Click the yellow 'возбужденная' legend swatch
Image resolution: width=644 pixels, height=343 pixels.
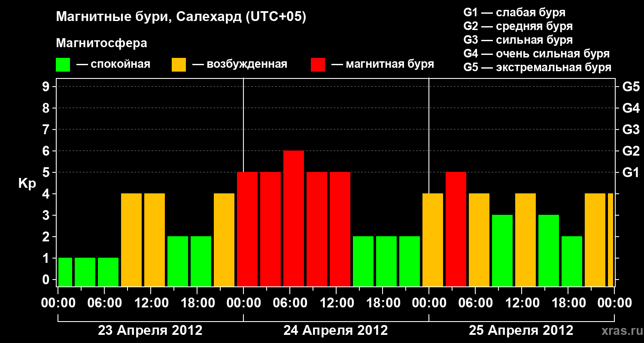click(179, 65)
